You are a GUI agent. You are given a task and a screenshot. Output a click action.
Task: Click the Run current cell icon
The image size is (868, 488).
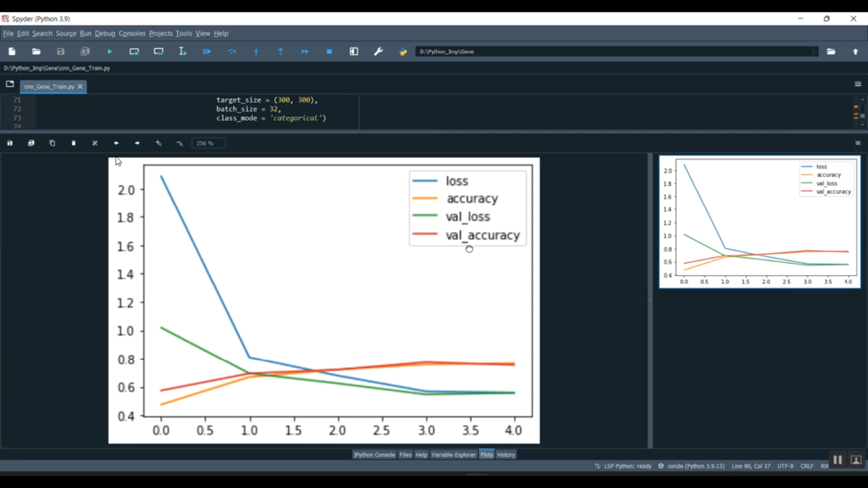pyautogui.click(x=134, y=51)
